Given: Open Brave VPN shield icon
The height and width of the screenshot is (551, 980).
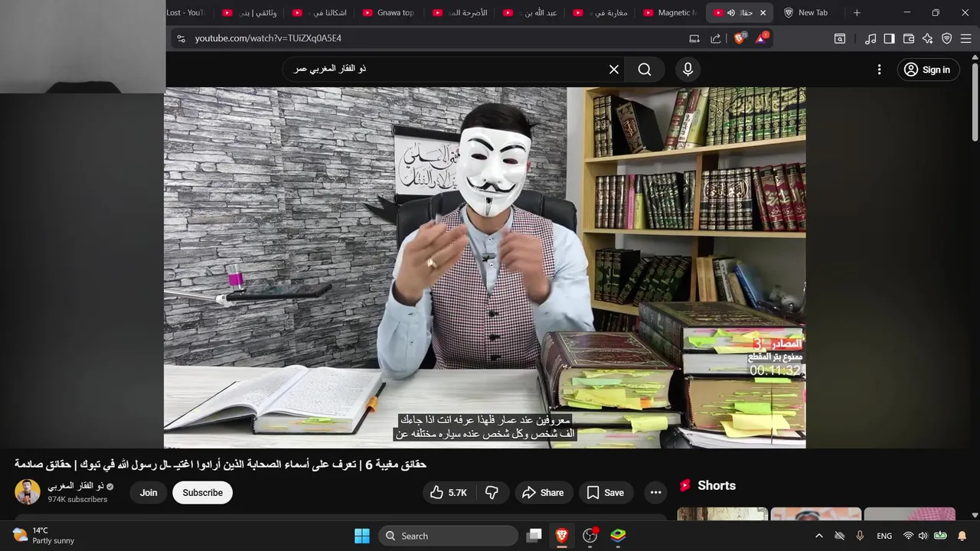Looking at the screenshot, I should point(947,38).
